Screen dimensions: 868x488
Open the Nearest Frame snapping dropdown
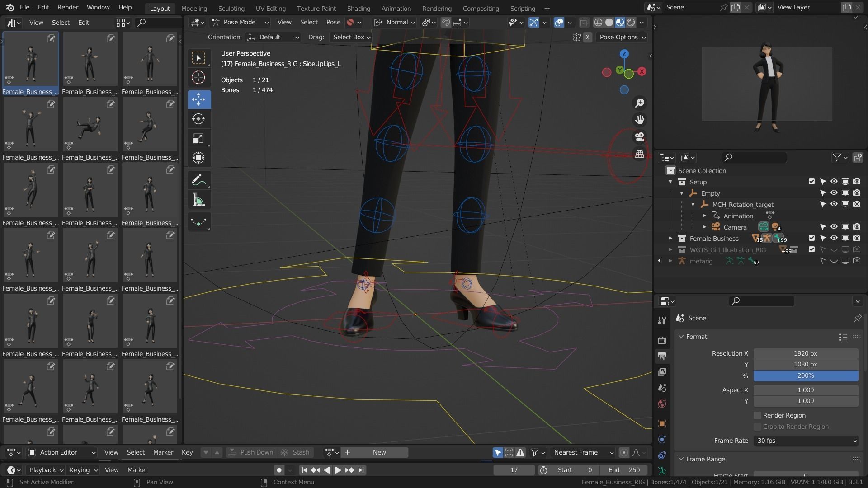coord(583,452)
